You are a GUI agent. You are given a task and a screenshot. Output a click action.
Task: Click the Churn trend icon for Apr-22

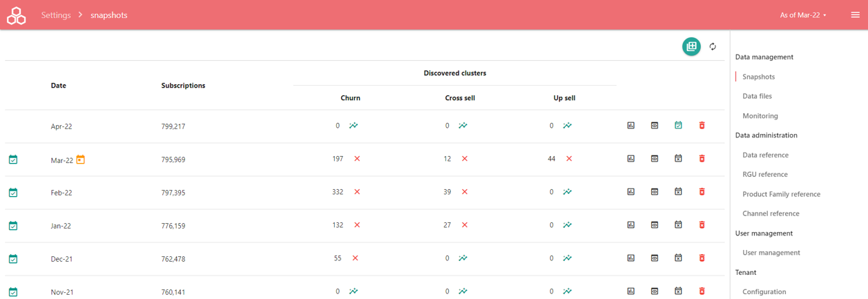tap(354, 126)
